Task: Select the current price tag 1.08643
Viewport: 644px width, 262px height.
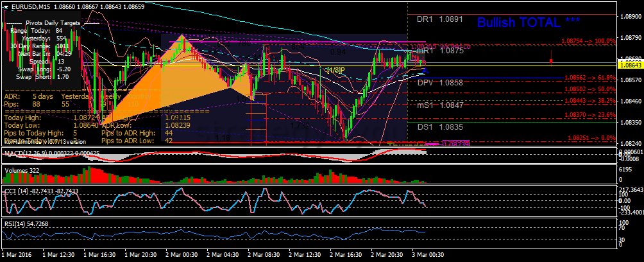Action: (629, 65)
